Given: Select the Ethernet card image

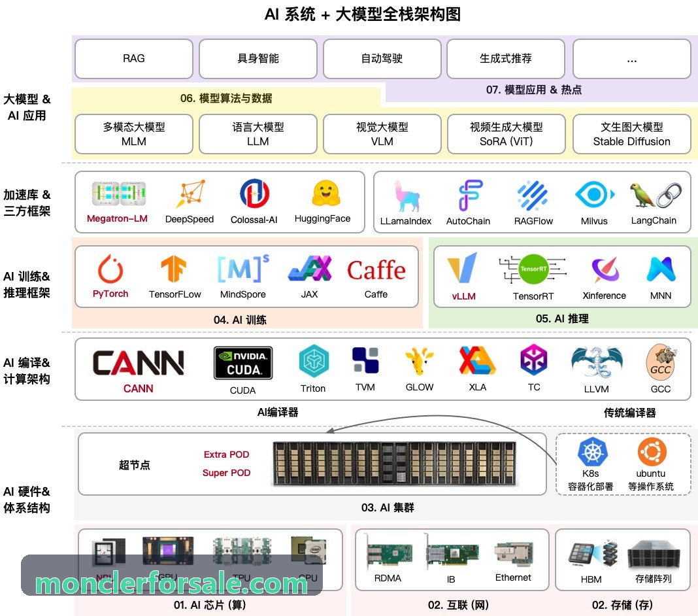Looking at the screenshot, I should pyautogui.click(x=513, y=554).
